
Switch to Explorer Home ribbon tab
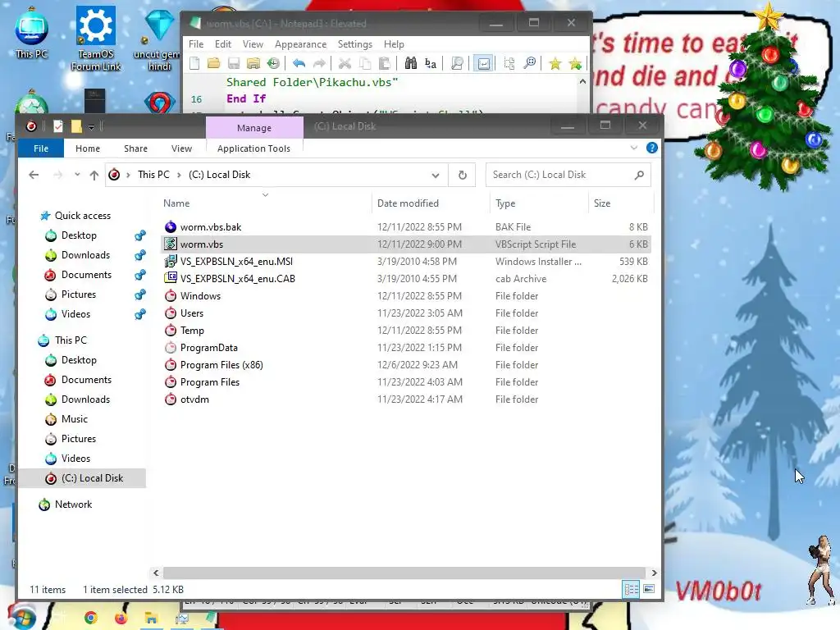pos(87,148)
